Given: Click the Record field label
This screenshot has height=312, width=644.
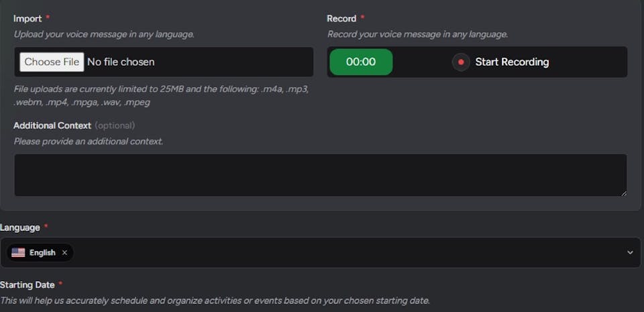Looking at the screenshot, I should point(341,19).
